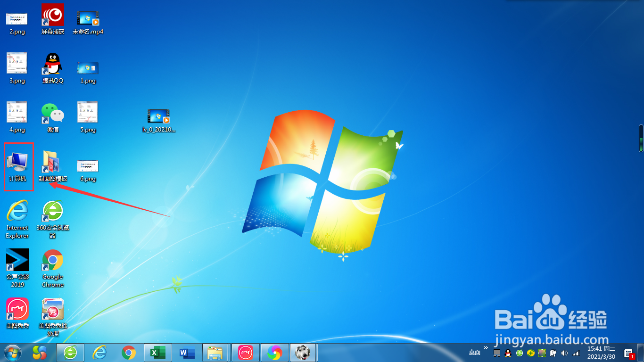Click Google Chrome on the taskbar
The height and width of the screenshot is (362, 644).
129,353
